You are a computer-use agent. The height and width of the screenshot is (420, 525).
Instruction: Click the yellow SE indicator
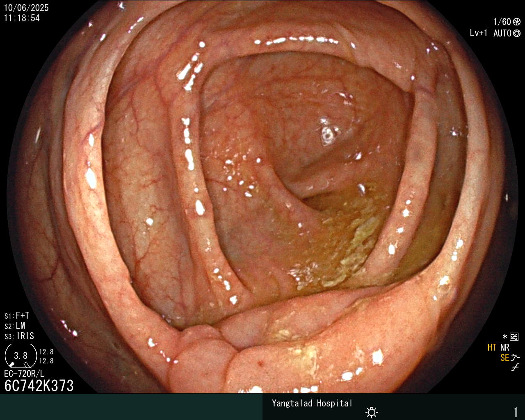pos(505,358)
